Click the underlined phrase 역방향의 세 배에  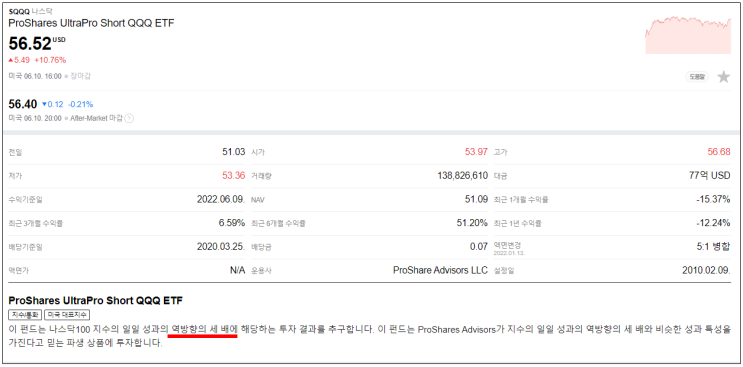tap(204, 329)
